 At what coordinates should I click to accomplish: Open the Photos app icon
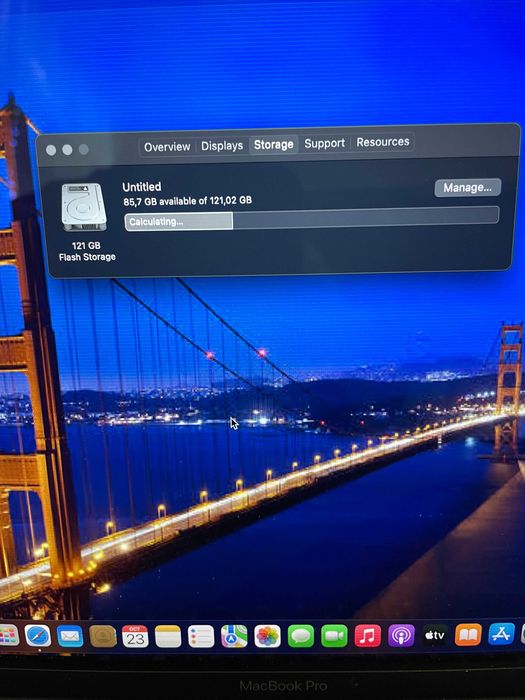[267, 636]
